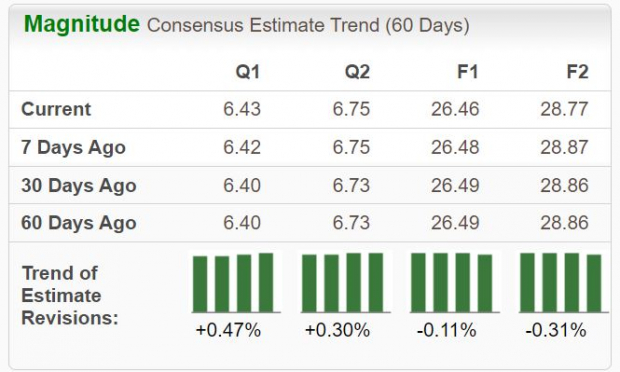Select the Q2 column header
This screenshot has width=620, height=372.
(357, 72)
